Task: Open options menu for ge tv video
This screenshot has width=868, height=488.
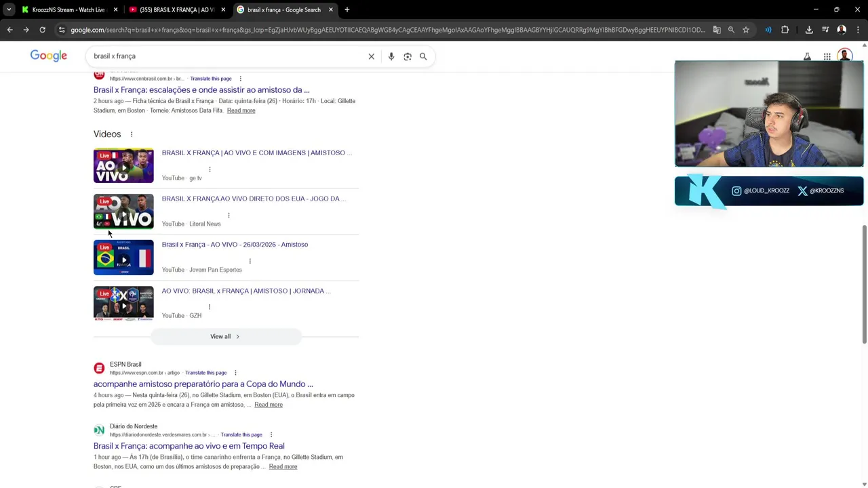Action: point(210,169)
